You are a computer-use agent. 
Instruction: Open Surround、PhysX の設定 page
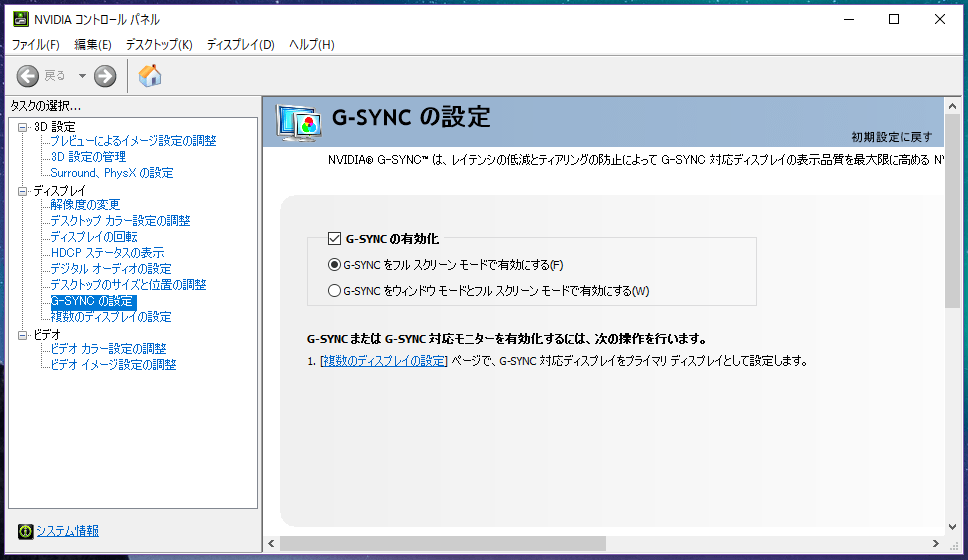(112, 173)
